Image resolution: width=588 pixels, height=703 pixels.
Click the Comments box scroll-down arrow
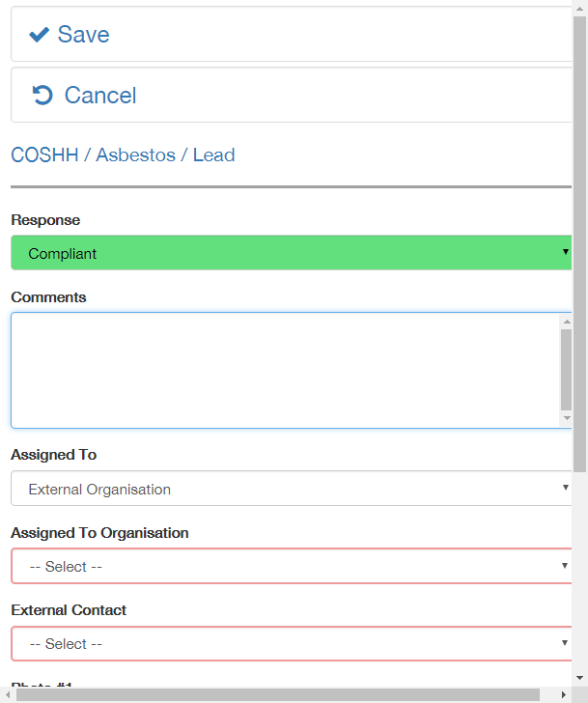coord(567,418)
